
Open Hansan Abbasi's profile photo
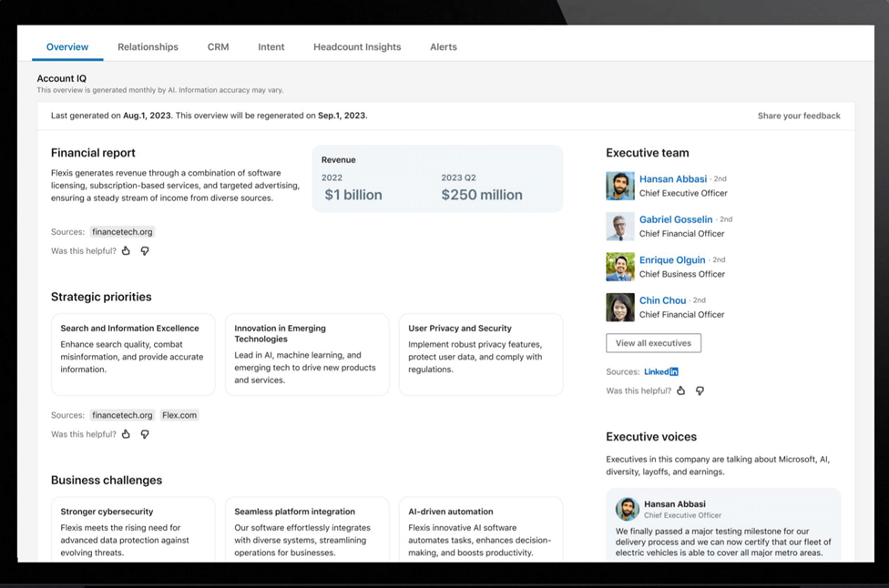pyautogui.click(x=620, y=186)
